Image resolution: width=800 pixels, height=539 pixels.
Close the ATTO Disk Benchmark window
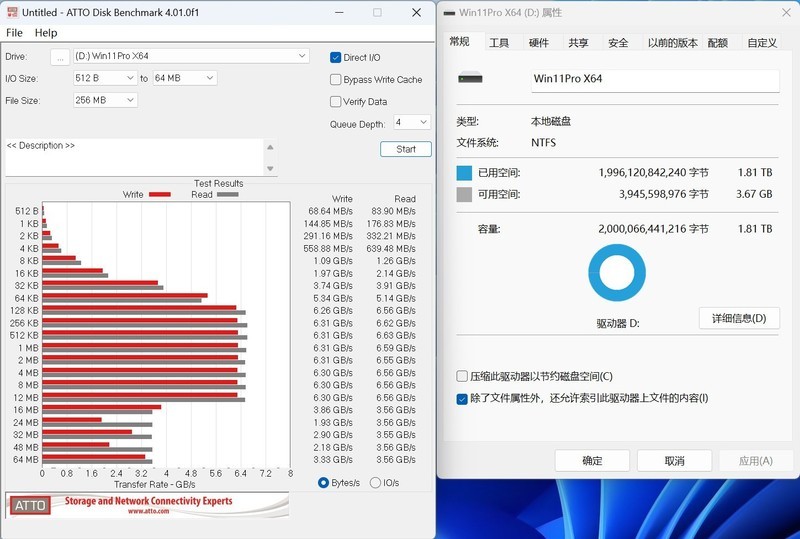pyautogui.click(x=416, y=12)
